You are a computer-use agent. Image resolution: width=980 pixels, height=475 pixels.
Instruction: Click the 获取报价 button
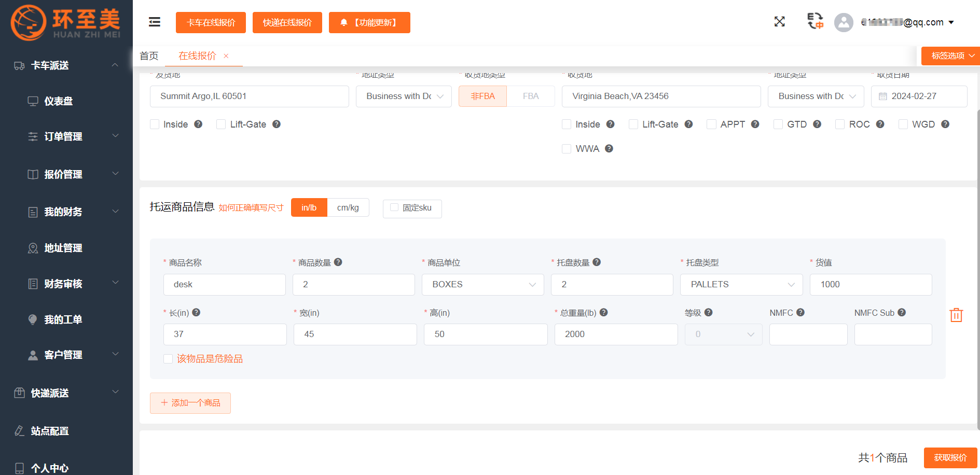[x=950, y=457]
